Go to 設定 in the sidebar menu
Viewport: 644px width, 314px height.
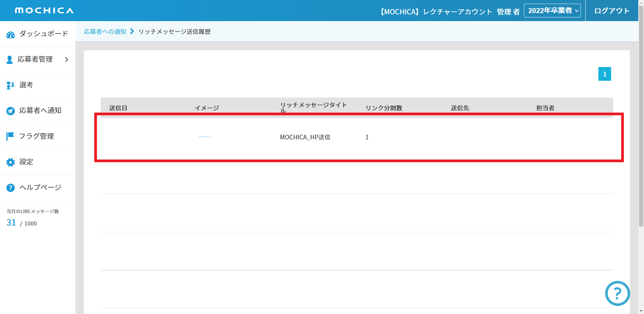click(x=26, y=162)
